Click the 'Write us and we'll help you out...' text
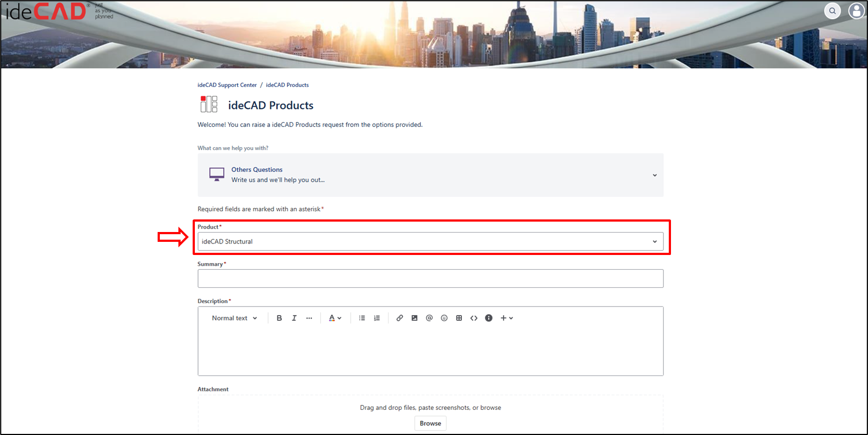Image resolution: width=868 pixels, height=435 pixels. coord(278,180)
